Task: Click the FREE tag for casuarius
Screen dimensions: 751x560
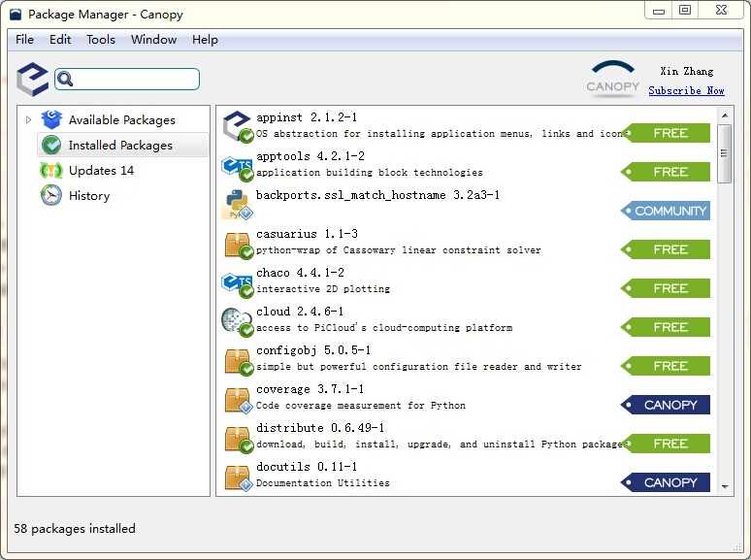Action: [x=666, y=249]
